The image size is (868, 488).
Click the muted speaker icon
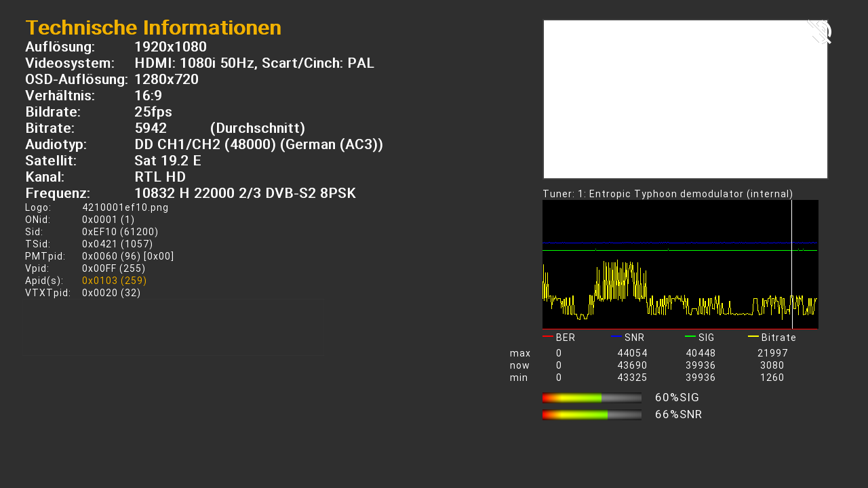[818, 32]
